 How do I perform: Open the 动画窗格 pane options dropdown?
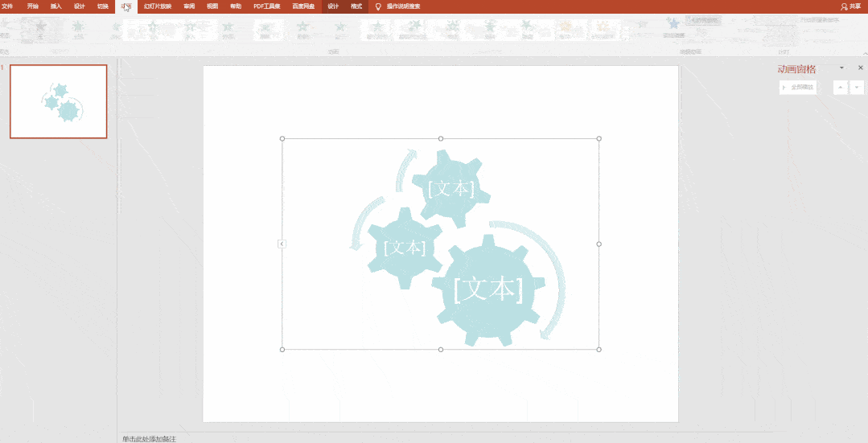point(842,68)
